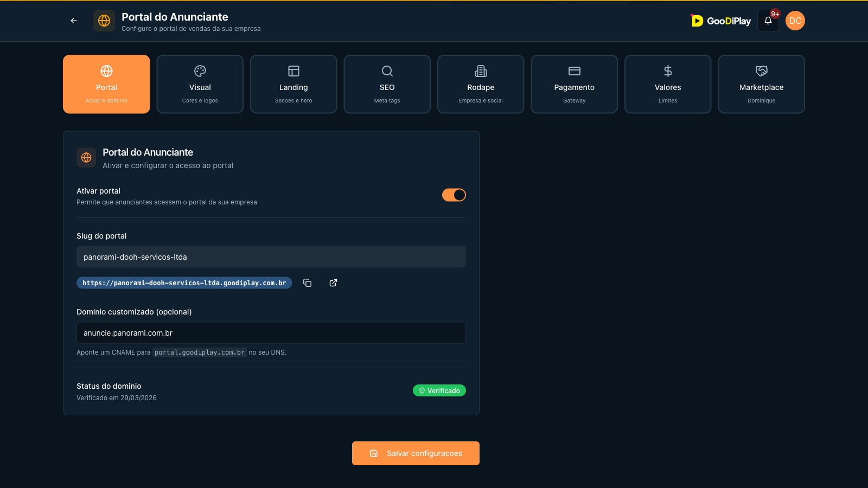
Task: Open the notifications bell icon
Action: point(768,21)
